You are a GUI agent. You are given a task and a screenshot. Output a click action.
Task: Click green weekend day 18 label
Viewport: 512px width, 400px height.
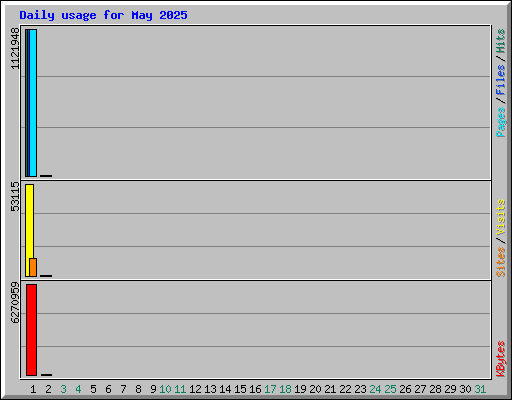point(285,389)
